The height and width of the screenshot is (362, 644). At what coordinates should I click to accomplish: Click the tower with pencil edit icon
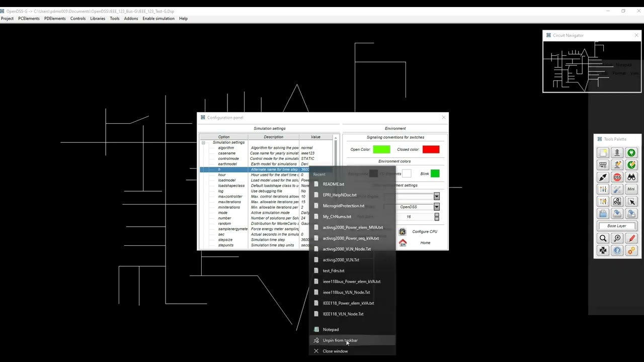point(617,165)
